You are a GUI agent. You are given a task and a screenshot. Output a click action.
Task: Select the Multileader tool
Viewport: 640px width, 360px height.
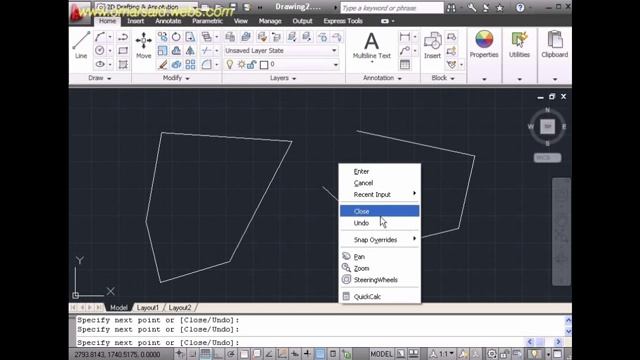(x=404, y=51)
